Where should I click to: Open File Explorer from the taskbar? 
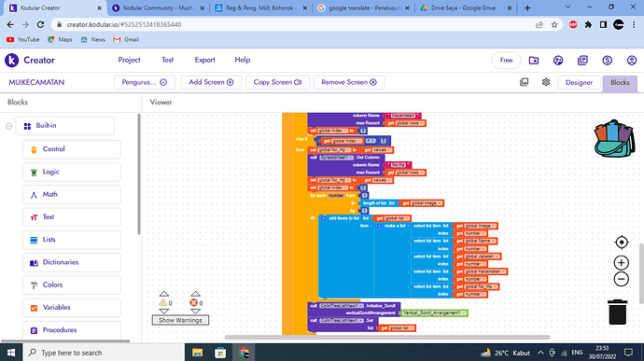click(198, 353)
